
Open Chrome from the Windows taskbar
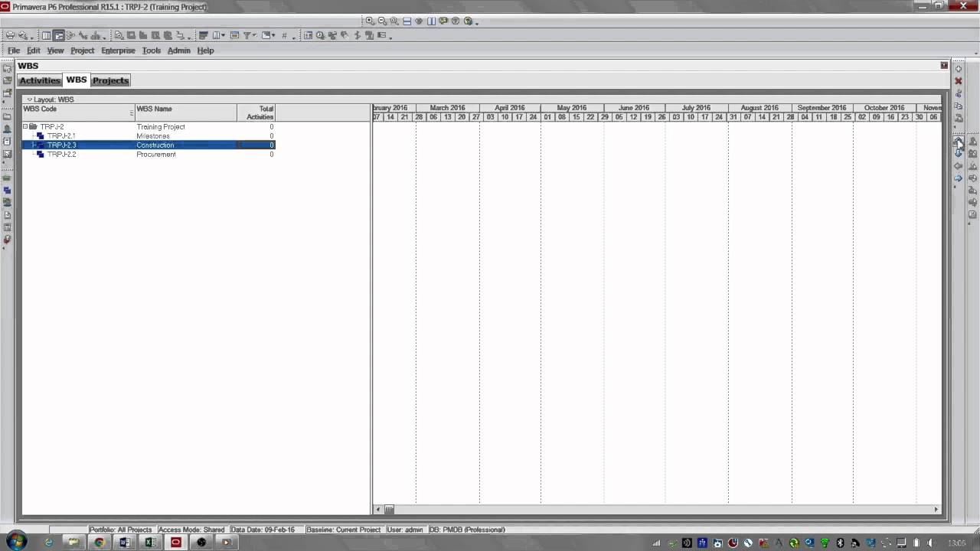coord(99,542)
